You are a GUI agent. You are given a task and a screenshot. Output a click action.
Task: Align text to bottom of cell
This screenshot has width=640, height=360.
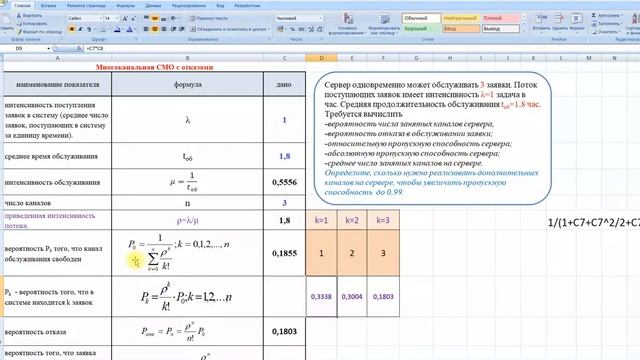(163, 18)
